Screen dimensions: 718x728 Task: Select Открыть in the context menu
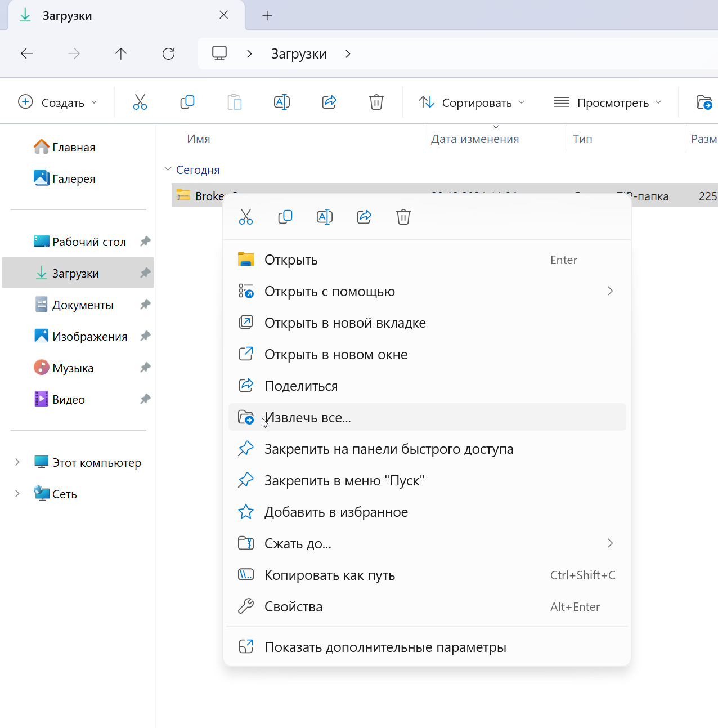click(x=427, y=260)
